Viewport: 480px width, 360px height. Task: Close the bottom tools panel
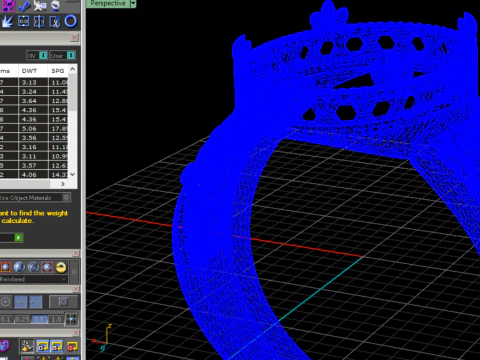[x=76, y=333]
